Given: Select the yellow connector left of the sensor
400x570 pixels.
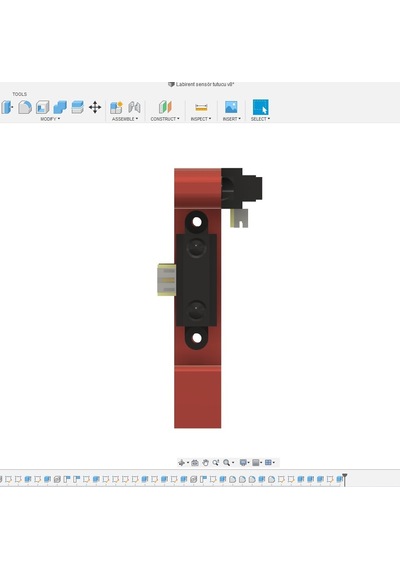Looking at the screenshot, I should (167, 280).
